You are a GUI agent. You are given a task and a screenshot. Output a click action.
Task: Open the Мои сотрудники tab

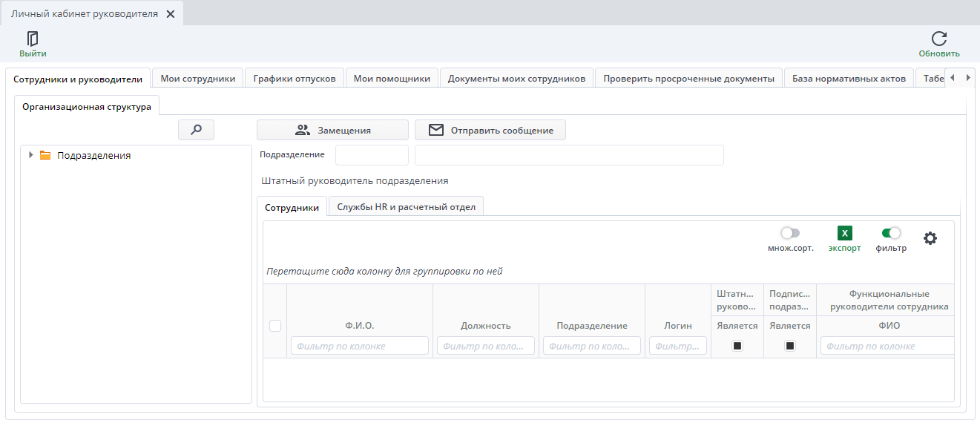point(198,79)
